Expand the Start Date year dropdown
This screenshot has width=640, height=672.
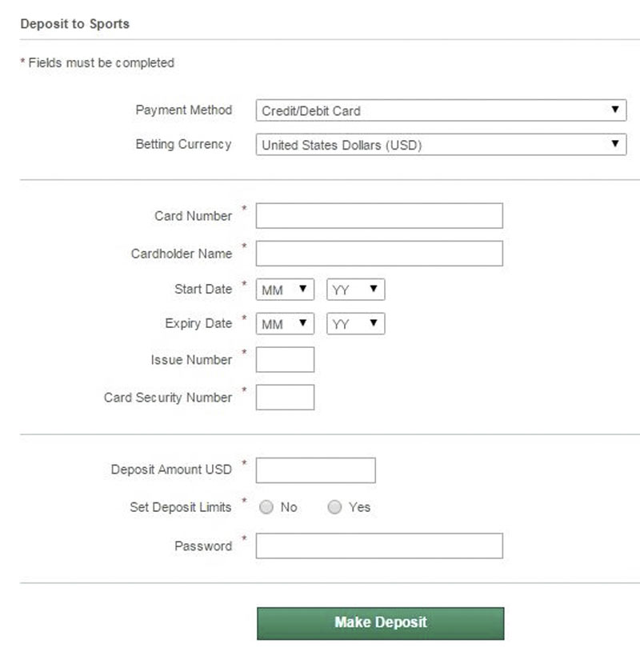pos(355,290)
